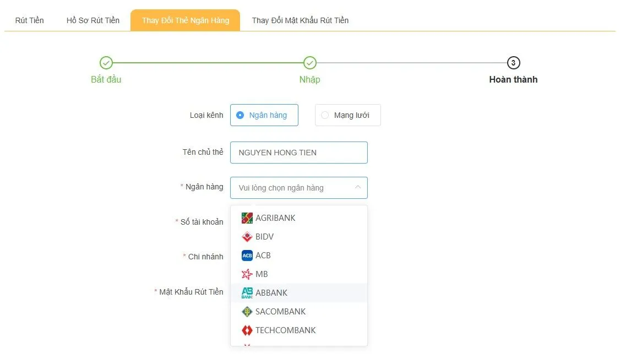Viewport: 620px width, 364px height.
Task: Switch to Hồ Sơ Rút Tiền tab
Action: (93, 20)
